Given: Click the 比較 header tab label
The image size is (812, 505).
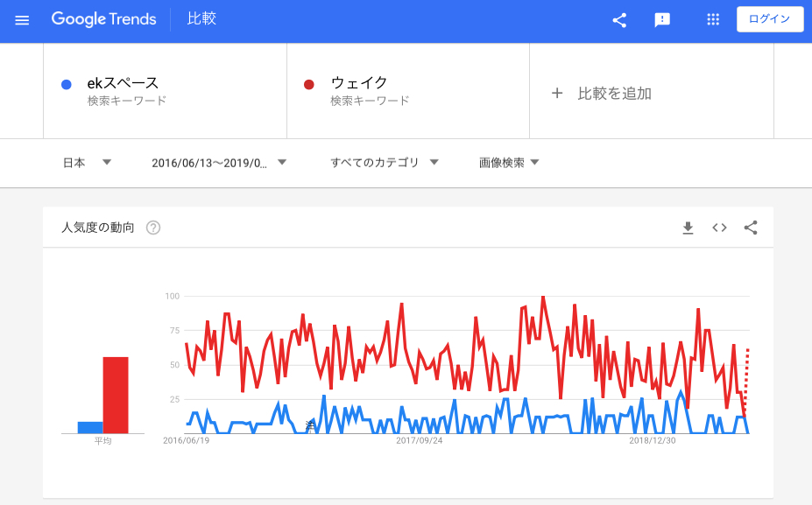Looking at the screenshot, I should coord(201,18).
